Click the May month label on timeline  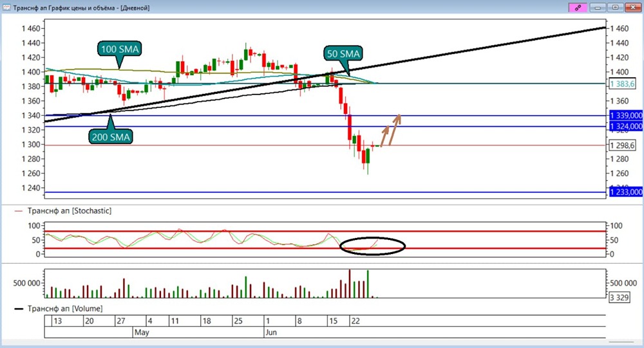tap(142, 333)
